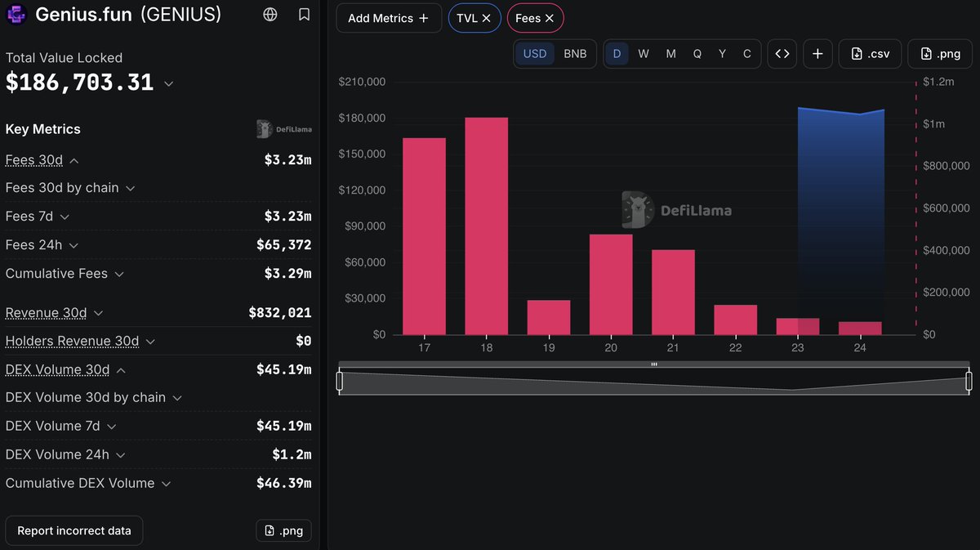The height and width of the screenshot is (550, 980).
Task: Select the yearly Y interval
Action: [x=722, y=54]
